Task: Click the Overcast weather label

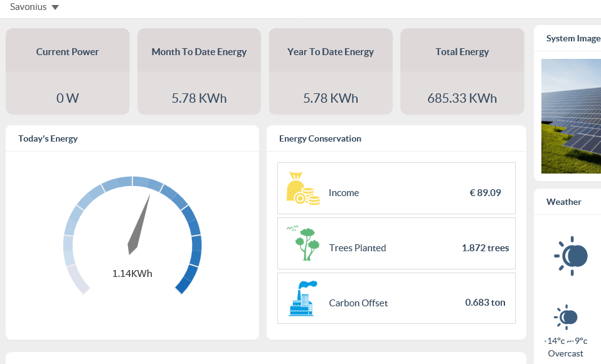Action: point(565,354)
